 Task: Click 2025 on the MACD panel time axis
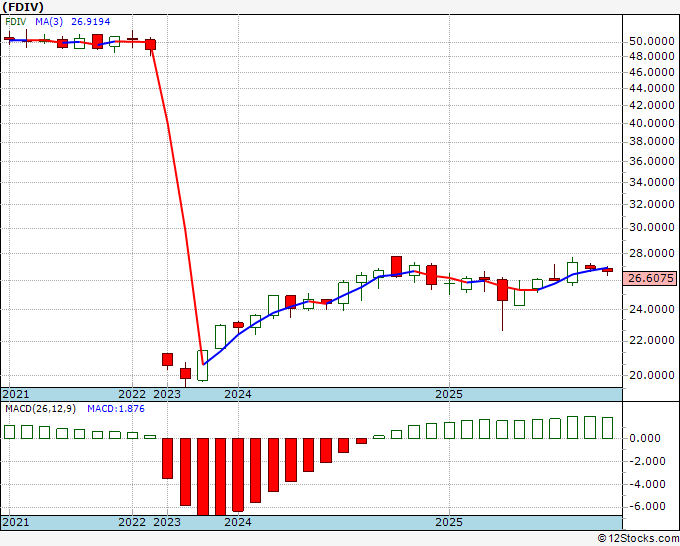(x=449, y=522)
